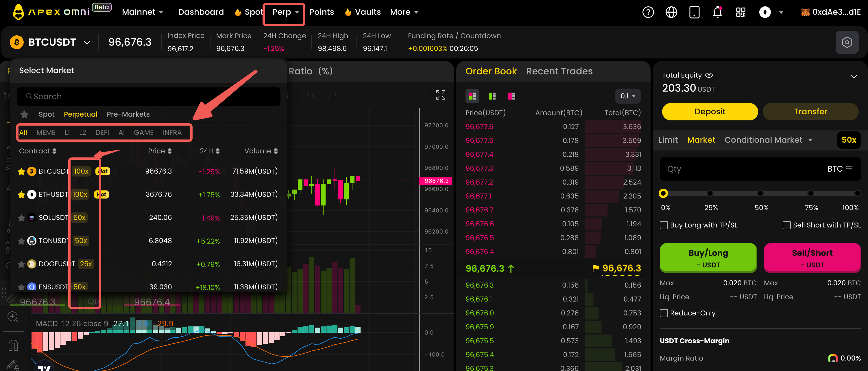
Task: Click the Ethereum network icon
Action: pyautogui.click(x=765, y=12)
